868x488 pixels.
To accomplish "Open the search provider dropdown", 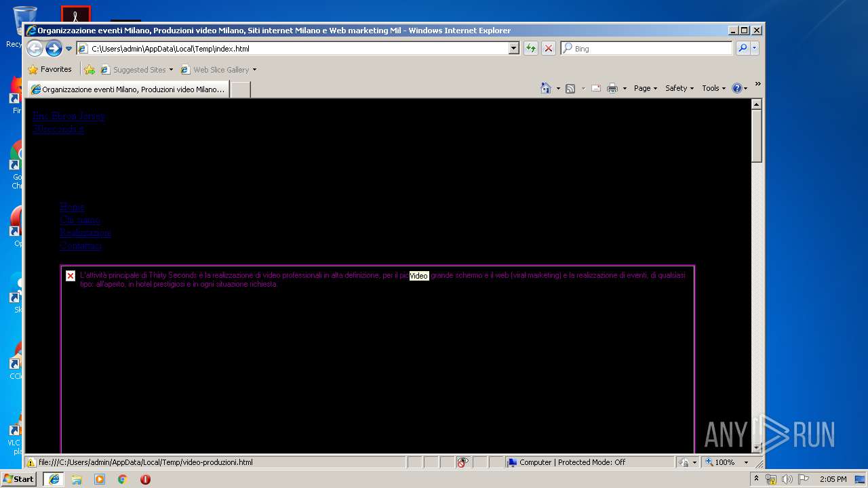I will (x=755, y=48).
